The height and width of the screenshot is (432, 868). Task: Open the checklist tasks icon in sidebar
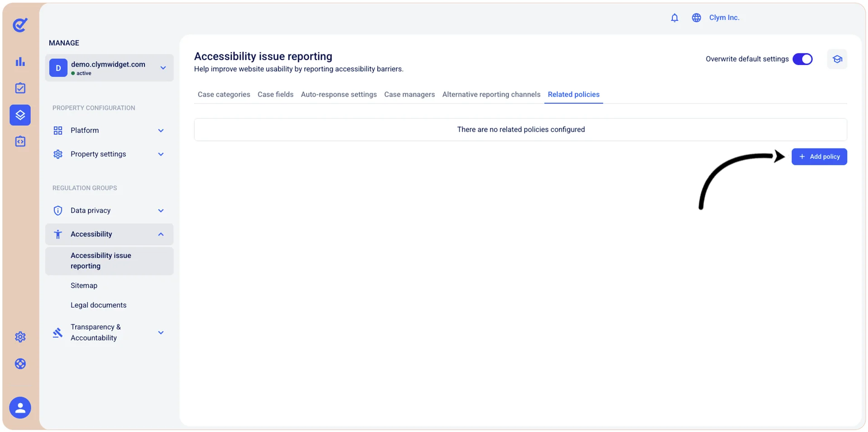(20, 88)
